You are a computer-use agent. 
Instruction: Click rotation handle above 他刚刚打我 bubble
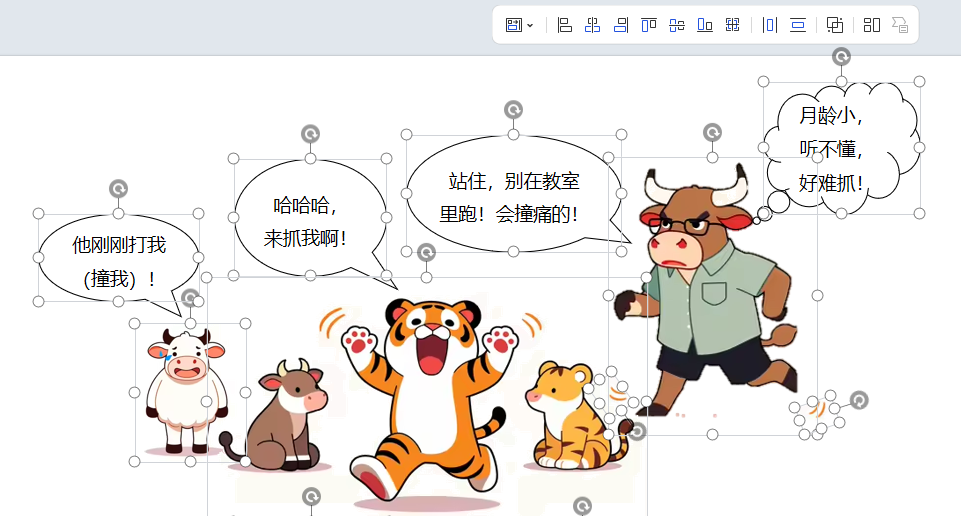click(x=118, y=189)
